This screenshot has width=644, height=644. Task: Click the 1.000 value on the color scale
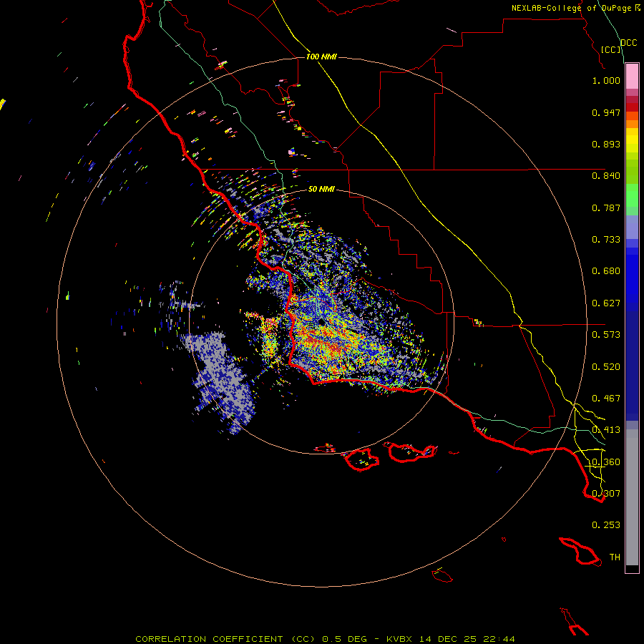(x=606, y=80)
